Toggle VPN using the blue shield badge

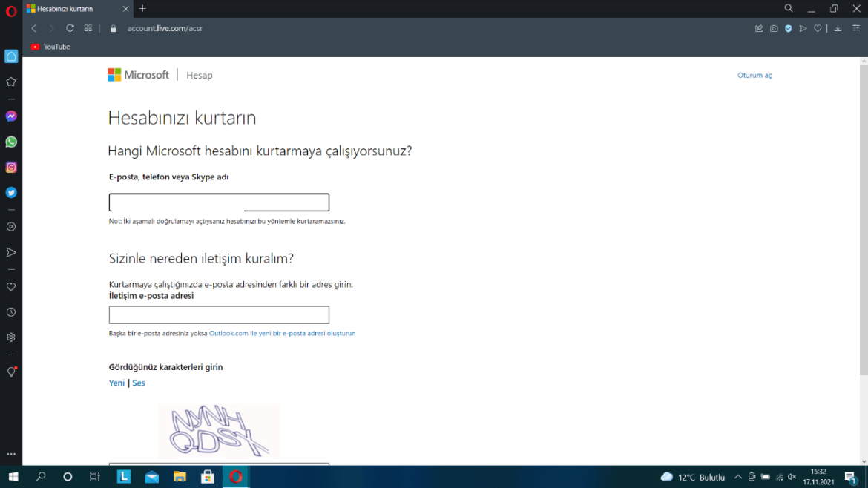coord(788,28)
